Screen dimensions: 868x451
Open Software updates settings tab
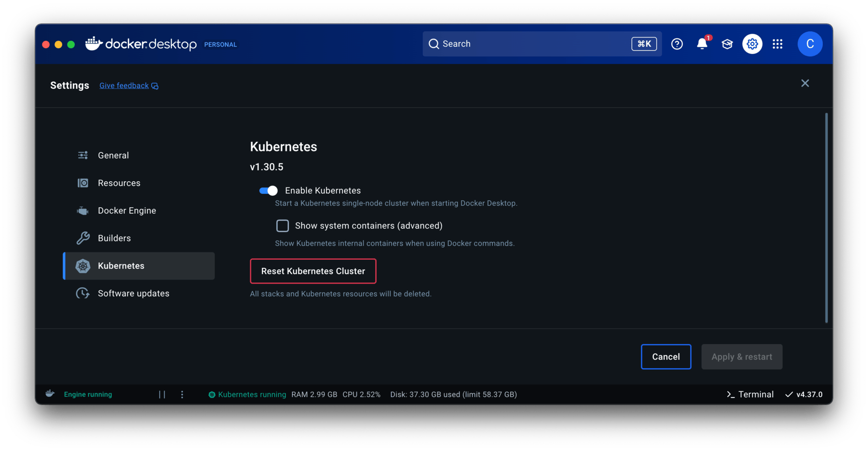tap(139, 293)
